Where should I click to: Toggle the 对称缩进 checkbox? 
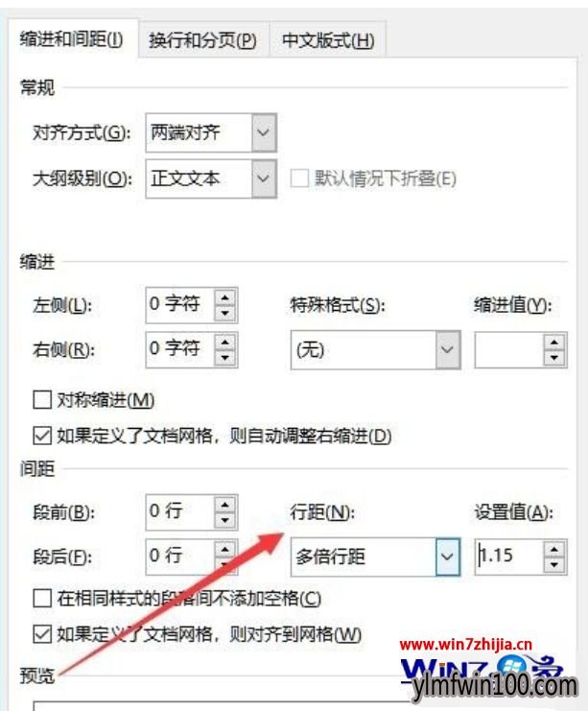pos(42,400)
